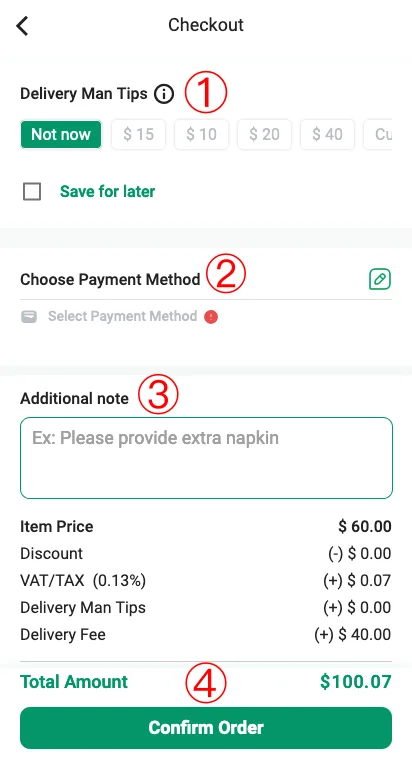Click the Delivery Fee $ 40.00 amount
This screenshot has width=412, height=759.
(x=352, y=635)
